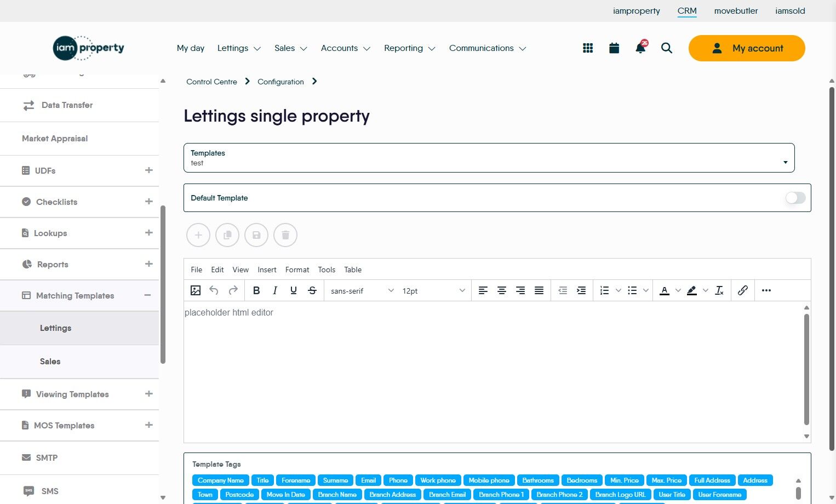Toggle strikethrough formatting
The image size is (836, 504).
point(312,290)
